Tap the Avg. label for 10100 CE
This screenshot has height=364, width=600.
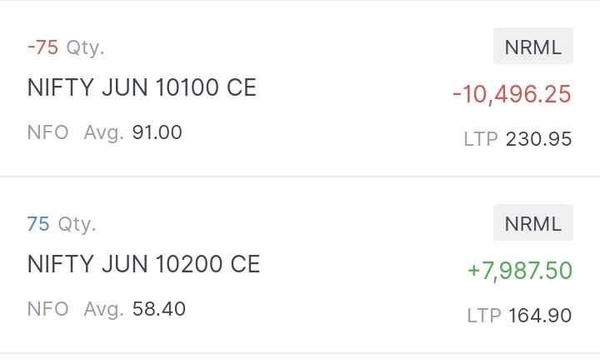104,132
